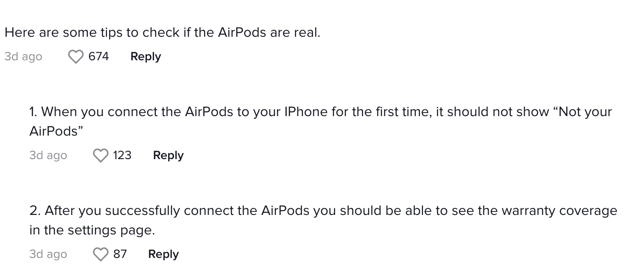Select the "Here are some tips" comment text
The image size is (644, 269).
[x=162, y=33]
